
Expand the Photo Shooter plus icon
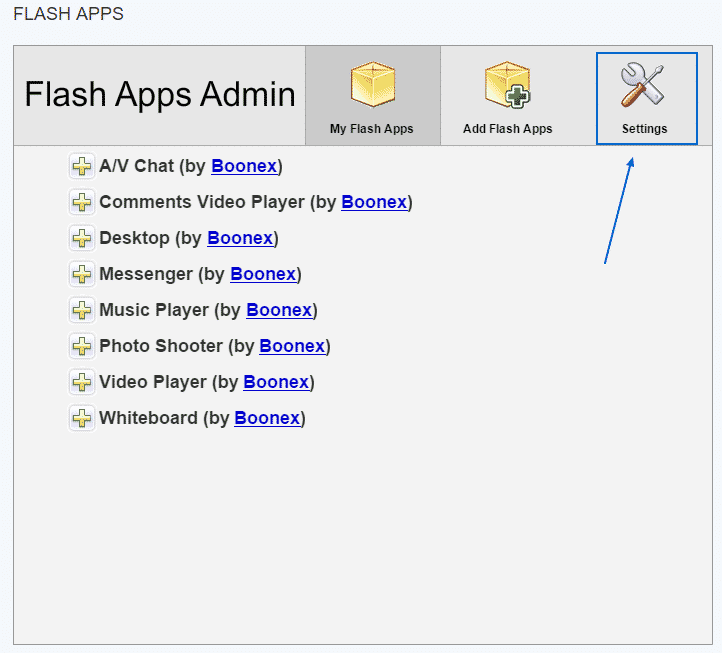82,346
